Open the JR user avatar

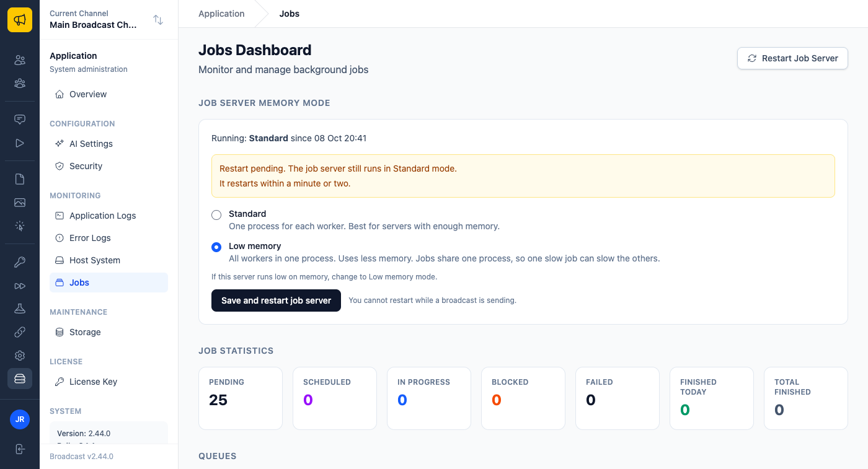pyautogui.click(x=20, y=419)
